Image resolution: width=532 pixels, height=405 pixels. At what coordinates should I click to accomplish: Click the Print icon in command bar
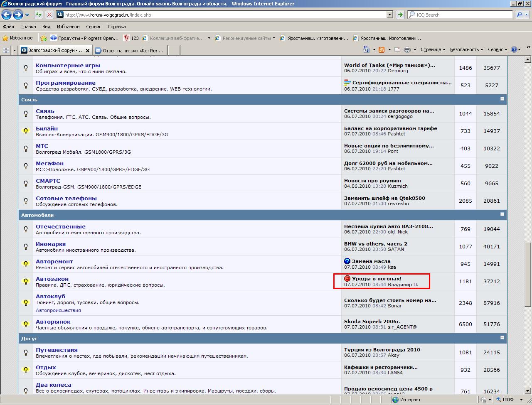click(407, 49)
